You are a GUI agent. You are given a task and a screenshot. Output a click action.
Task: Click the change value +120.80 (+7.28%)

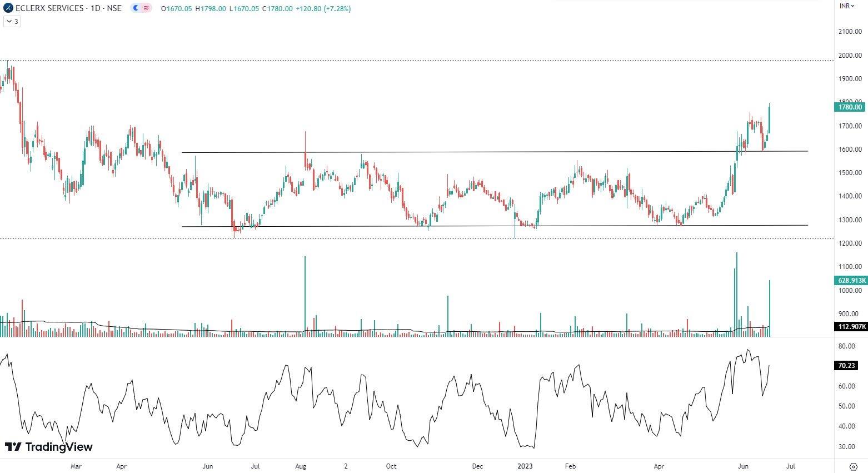[323, 8]
